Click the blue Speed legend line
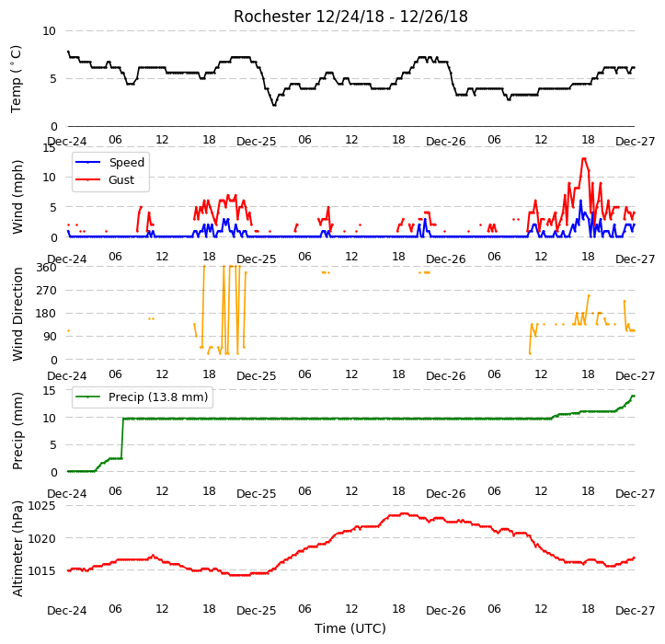Image resolution: width=665 pixels, height=644 pixels. [x=87, y=162]
